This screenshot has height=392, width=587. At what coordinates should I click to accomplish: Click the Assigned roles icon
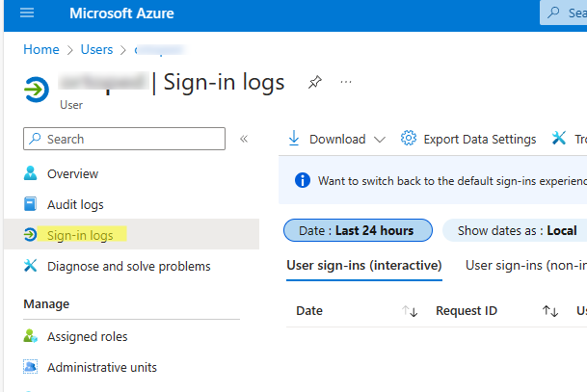tap(30, 336)
